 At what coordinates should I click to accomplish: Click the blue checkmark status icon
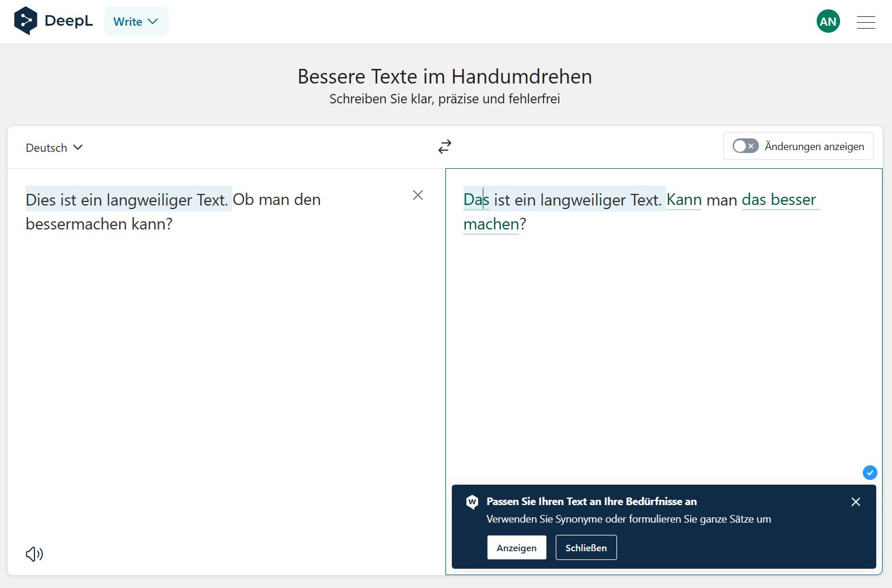tap(870, 472)
